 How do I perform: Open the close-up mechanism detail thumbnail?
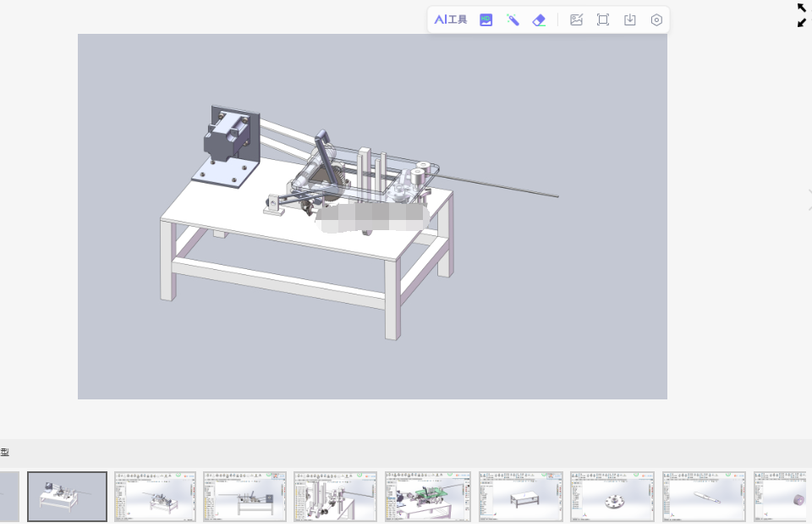tap(335, 497)
